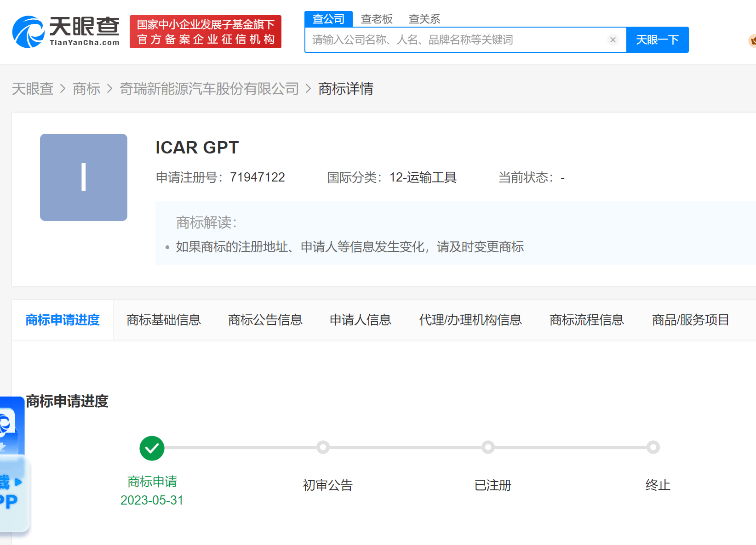
Task: Open the 商标 breadcrumb link
Action: (x=86, y=89)
